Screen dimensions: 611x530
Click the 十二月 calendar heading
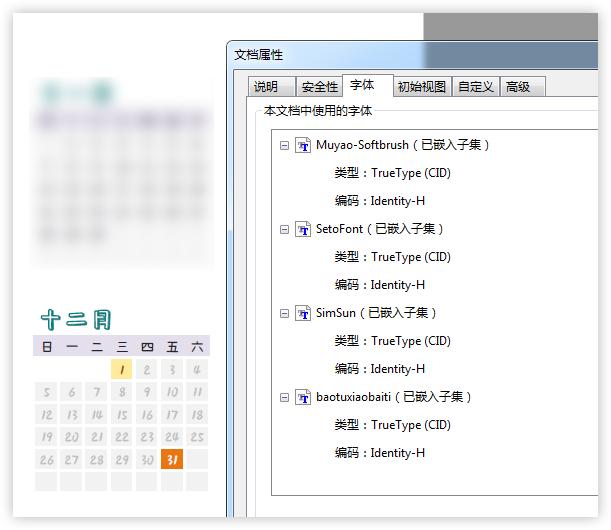point(76,320)
